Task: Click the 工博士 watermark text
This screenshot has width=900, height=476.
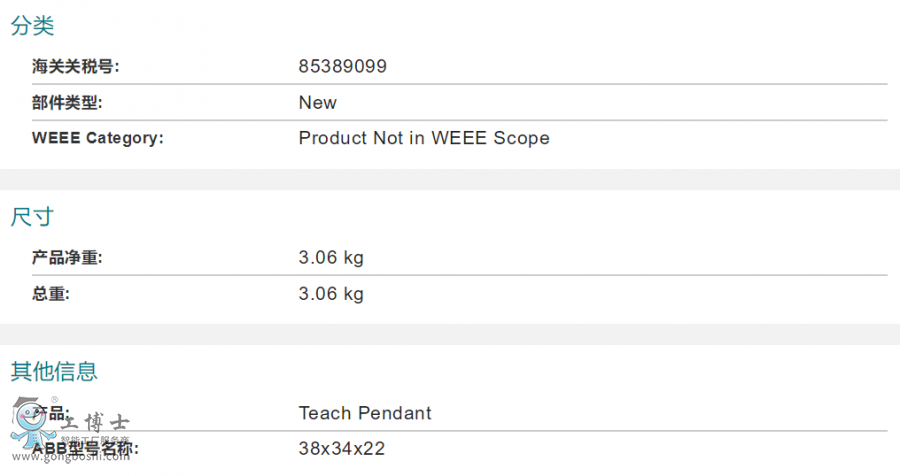Action: tap(95, 423)
